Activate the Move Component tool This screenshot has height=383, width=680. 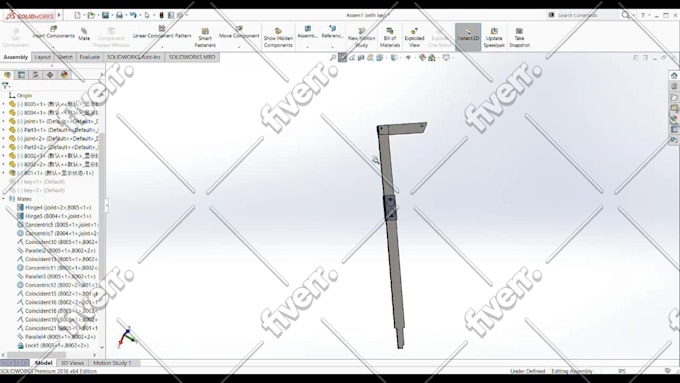(x=239, y=32)
